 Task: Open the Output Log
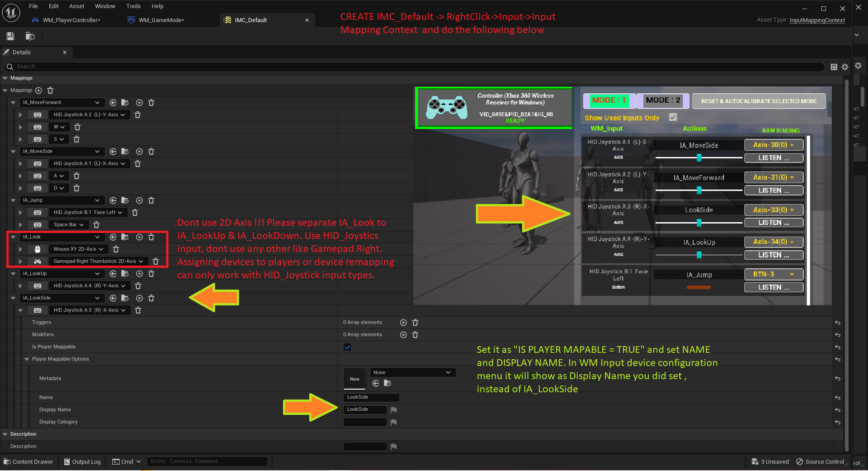(x=82, y=462)
